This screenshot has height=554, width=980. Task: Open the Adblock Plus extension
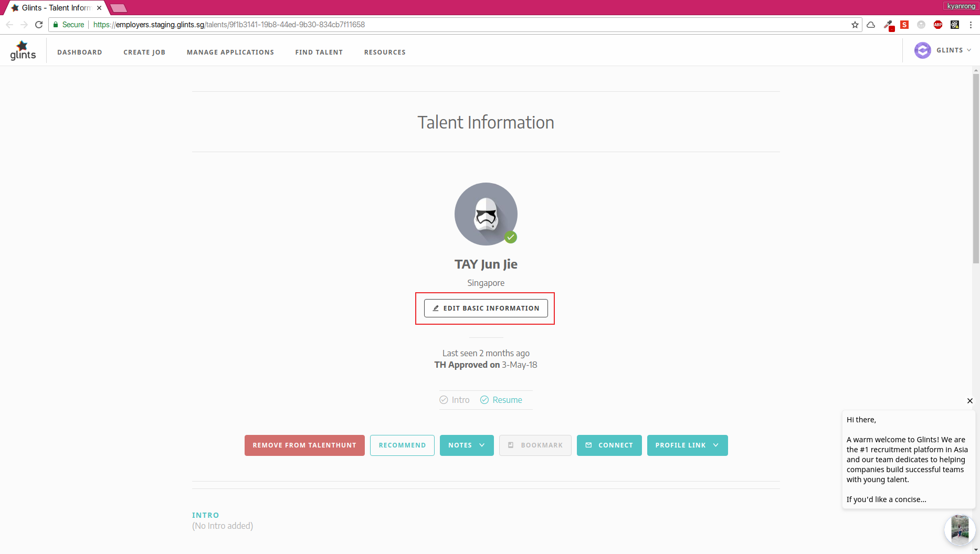[938, 25]
